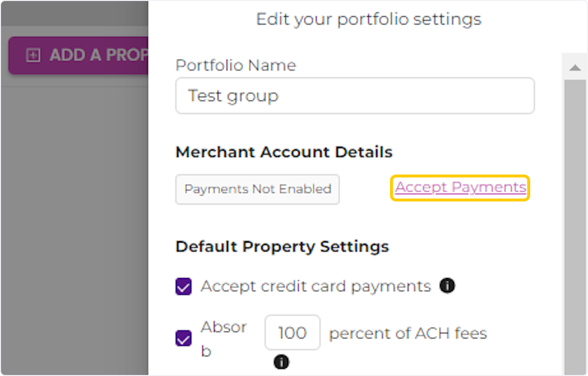This screenshot has width=588, height=376.
Task: Click the 100 percent ACH fee field
Action: pos(293,332)
